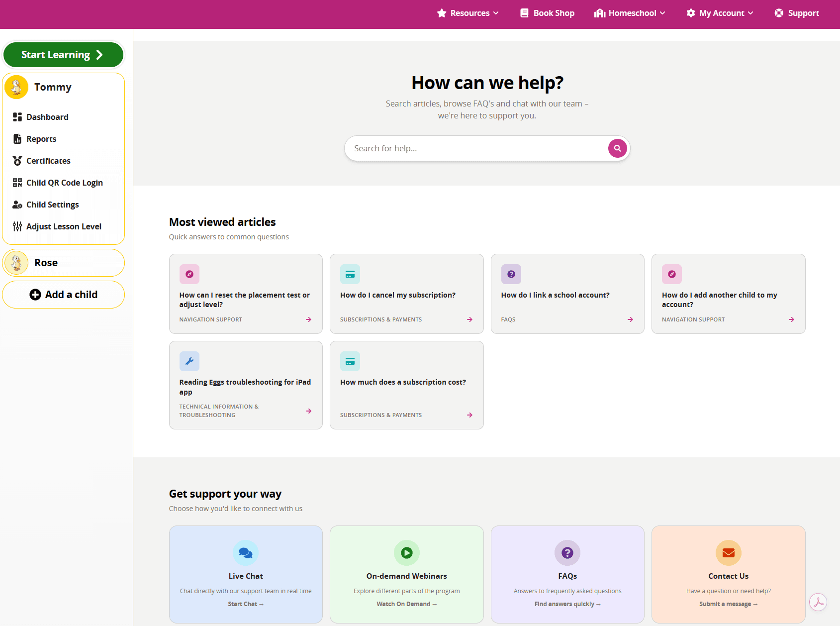
Task: Click the Contact Us envelope icon
Action: point(729,553)
